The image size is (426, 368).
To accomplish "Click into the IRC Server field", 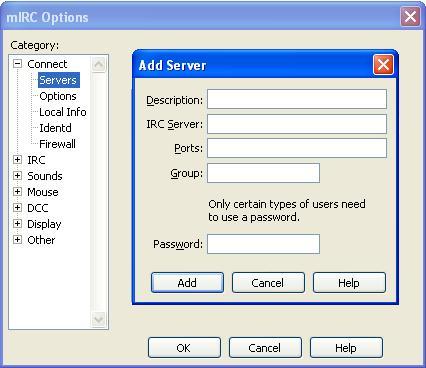I will tap(297, 124).
